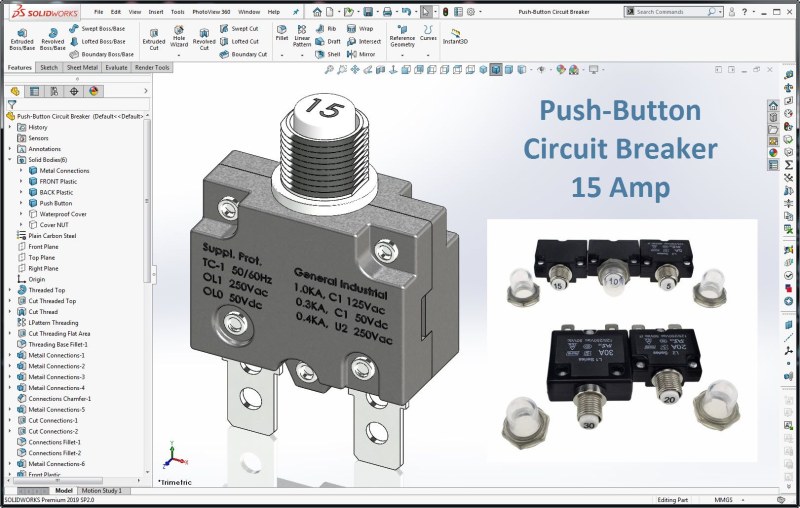Select the Waterproof Cover body
Screen dimensions: 800x508
[x=63, y=213]
